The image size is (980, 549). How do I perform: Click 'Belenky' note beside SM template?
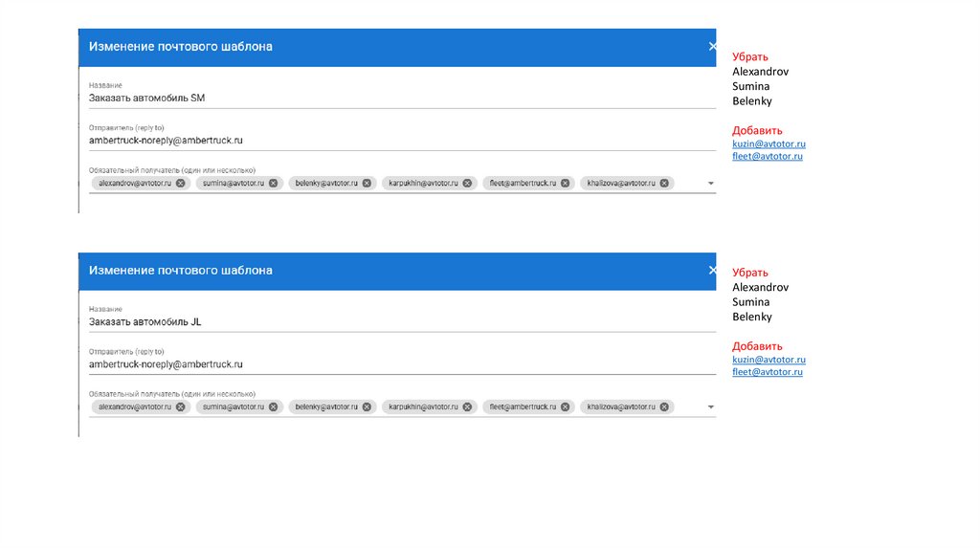tap(752, 101)
